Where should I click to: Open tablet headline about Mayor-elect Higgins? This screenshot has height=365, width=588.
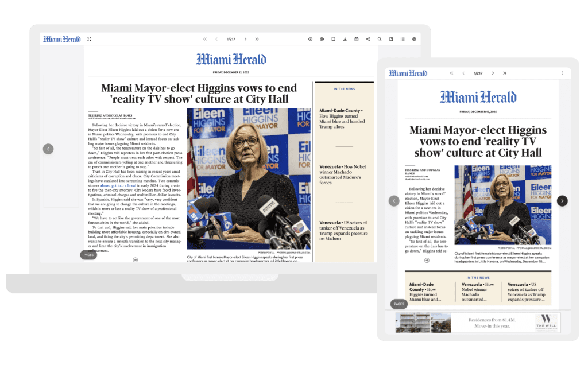pyautogui.click(x=478, y=141)
